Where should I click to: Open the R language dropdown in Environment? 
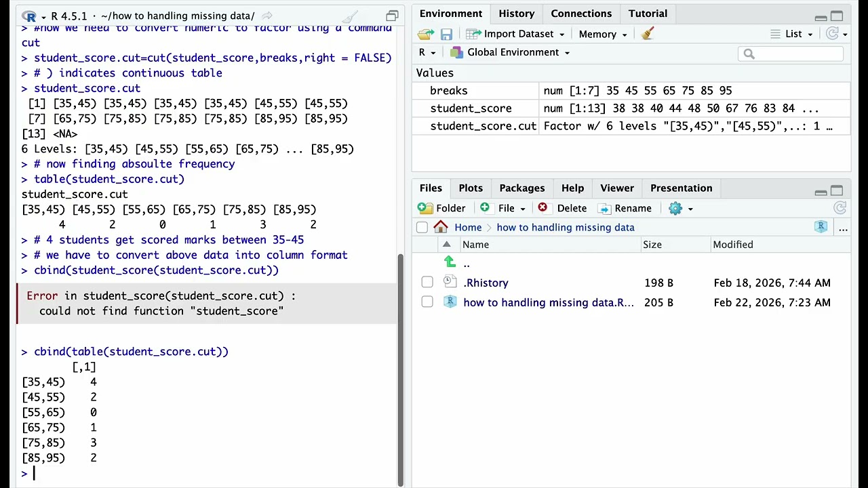(x=427, y=52)
